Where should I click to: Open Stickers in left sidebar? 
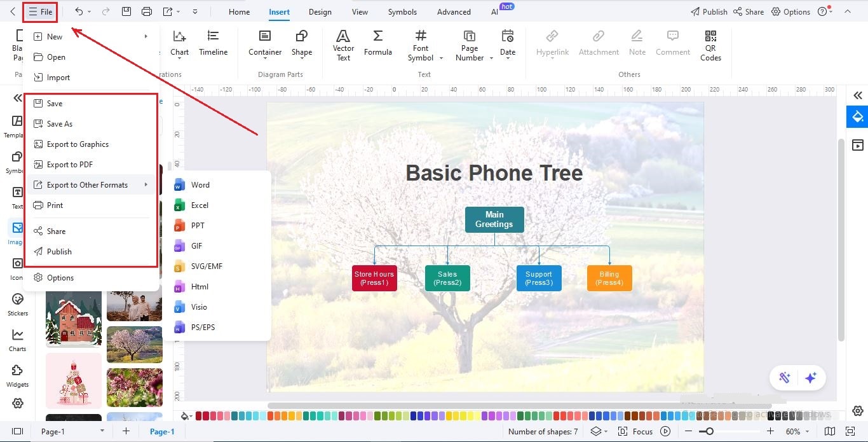18,305
